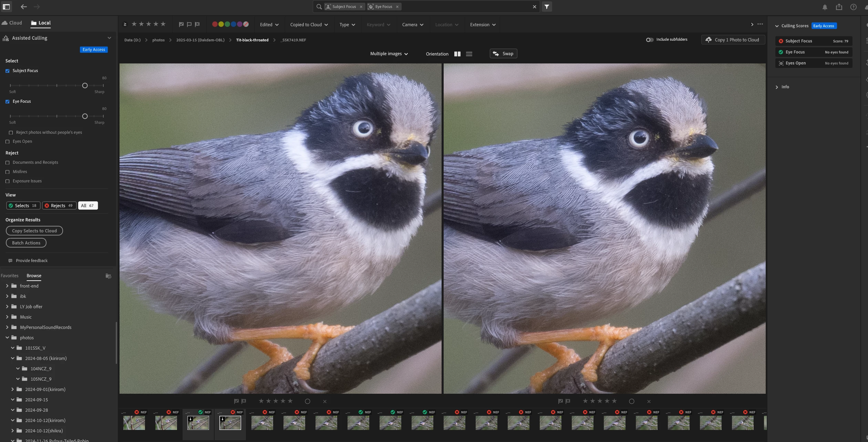This screenshot has height=442, width=868.
Task: Open the Camera filter dropdown
Action: [x=412, y=24]
